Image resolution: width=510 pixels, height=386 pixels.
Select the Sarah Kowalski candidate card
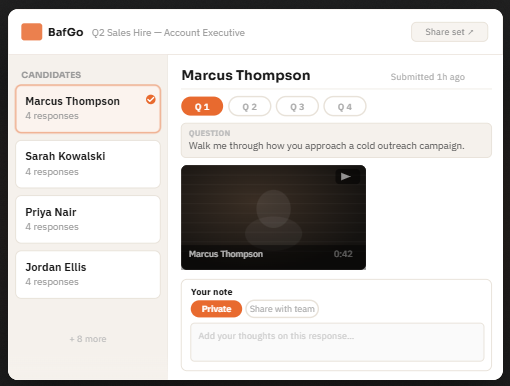pyautogui.click(x=88, y=164)
